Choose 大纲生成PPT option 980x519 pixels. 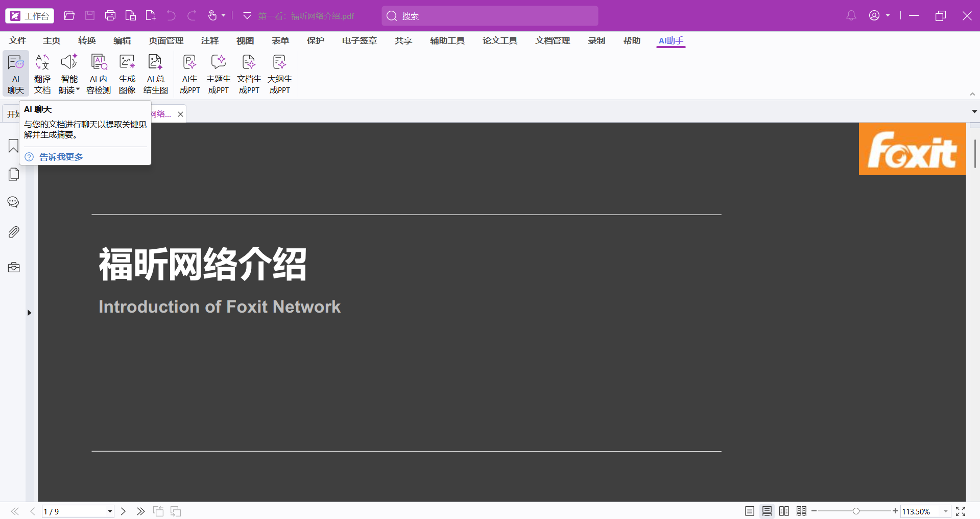point(280,74)
